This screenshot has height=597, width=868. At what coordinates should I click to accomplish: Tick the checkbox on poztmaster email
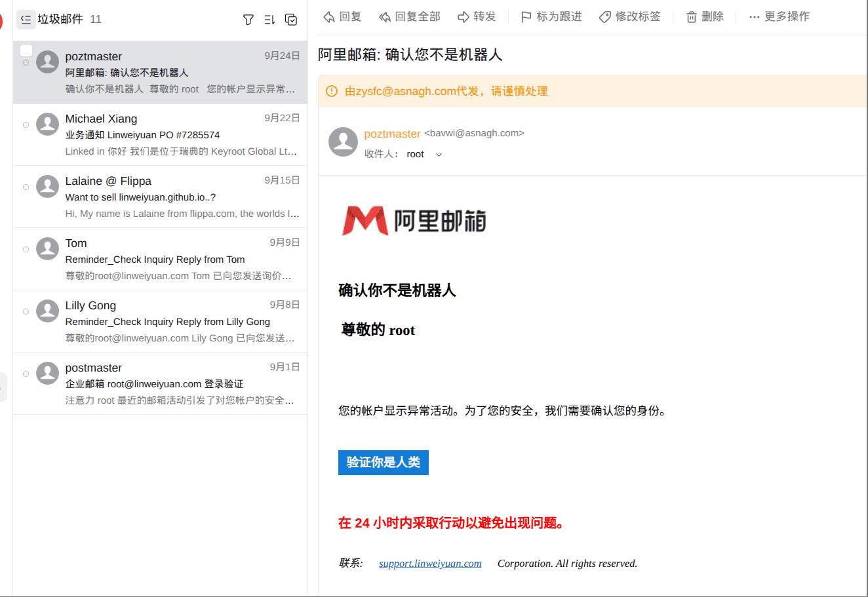(26, 50)
